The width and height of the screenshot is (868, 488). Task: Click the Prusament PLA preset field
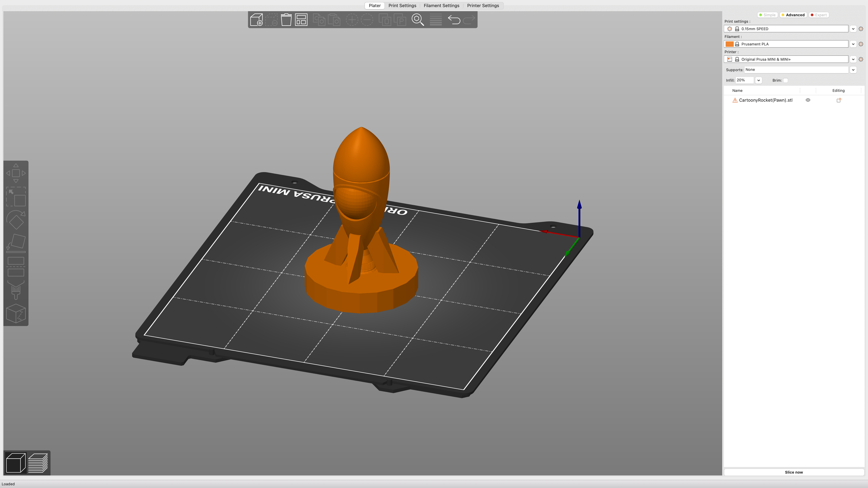(786, 44)
